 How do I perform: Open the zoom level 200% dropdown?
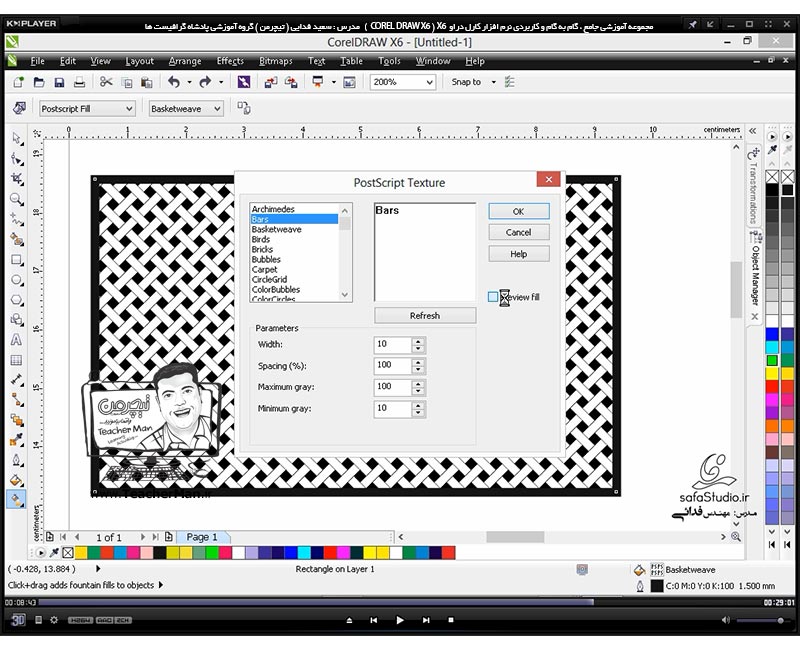(430, 82)
